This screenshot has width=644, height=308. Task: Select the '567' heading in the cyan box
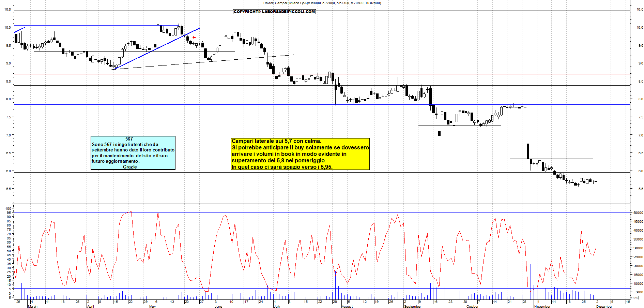pyautogui.click(x=129, y=139)
